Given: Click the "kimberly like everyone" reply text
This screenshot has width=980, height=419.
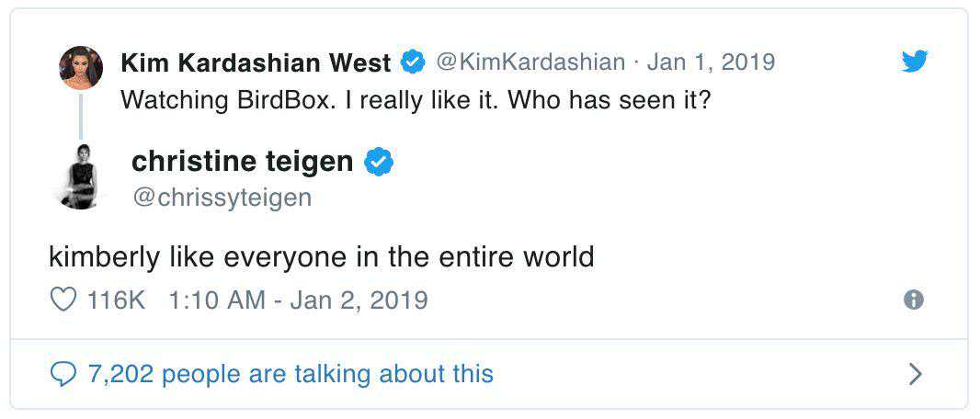Looking at the screenshot, I should [x=322, y=255].
